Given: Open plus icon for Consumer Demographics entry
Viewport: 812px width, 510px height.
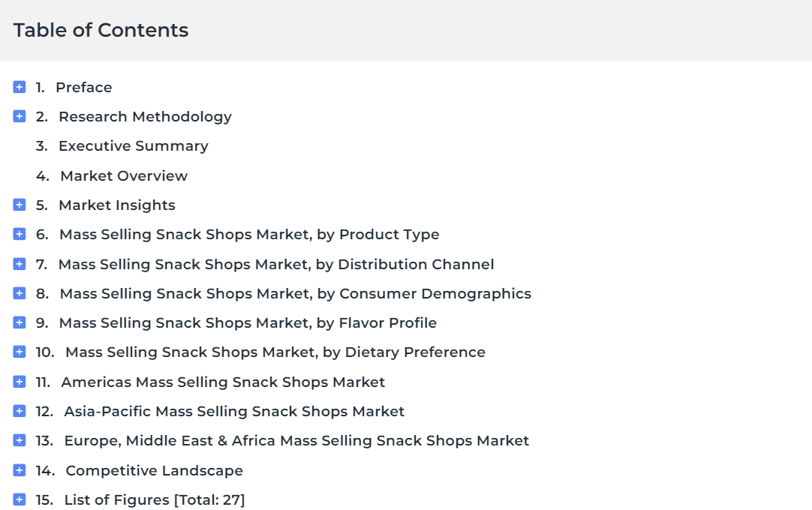Looking at the screenshot, I should click(20, 293).
